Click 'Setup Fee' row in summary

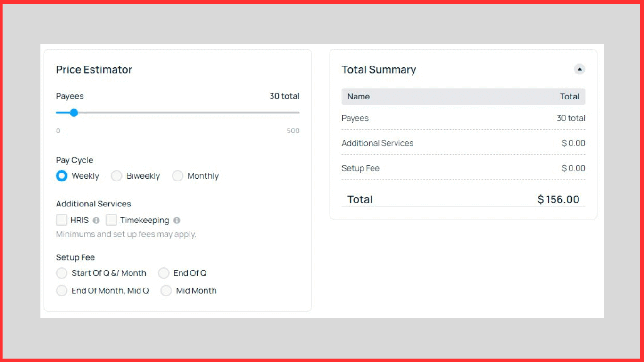click(x=463, y=168)
